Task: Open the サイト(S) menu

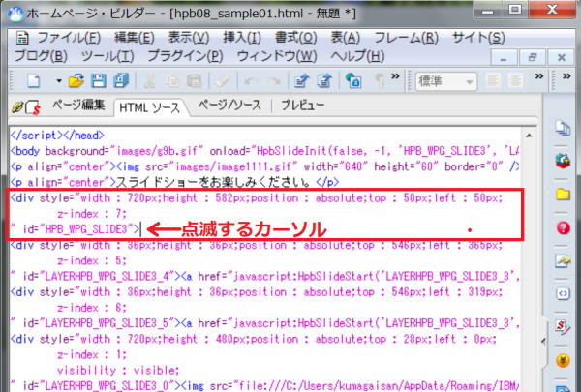Action: click(478, 38)
